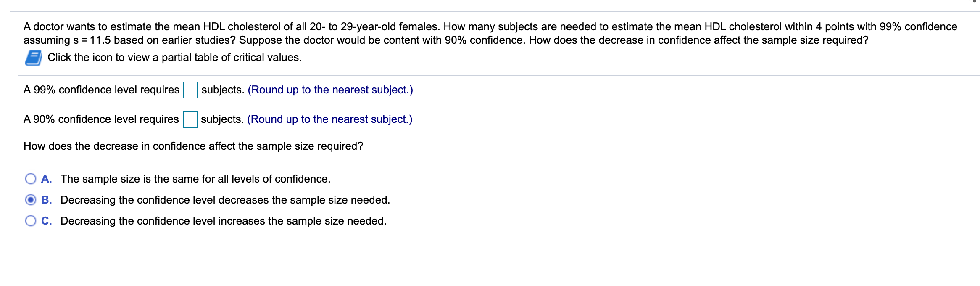
Task: Choose 'decreases the sample size needed' answer text
Action: [x=225, y=200]
